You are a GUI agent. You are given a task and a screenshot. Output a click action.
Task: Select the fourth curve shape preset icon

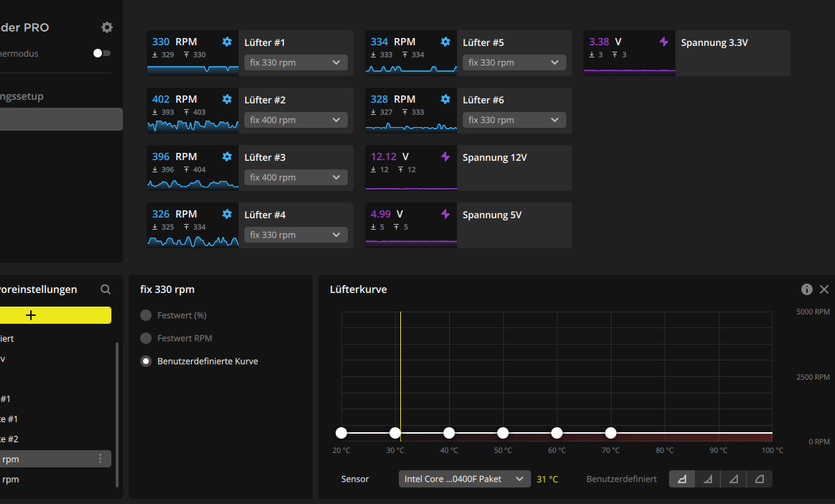(760, 479)
